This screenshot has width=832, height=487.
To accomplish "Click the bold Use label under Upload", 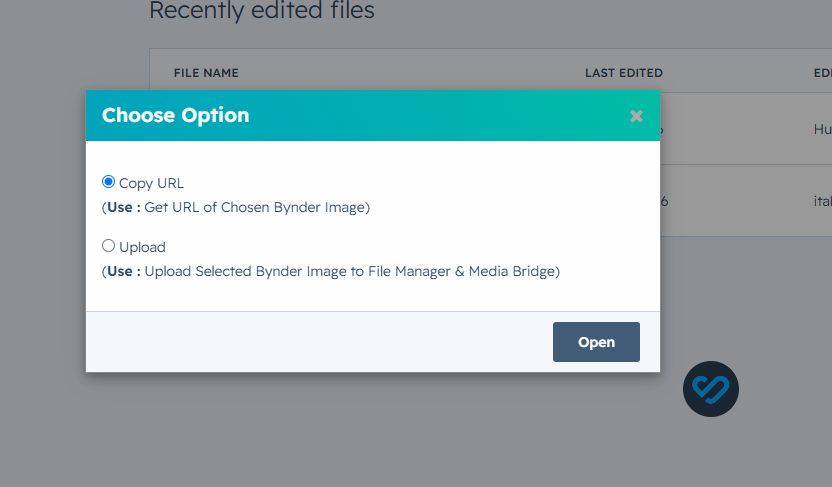I will [x=120, y=272].
